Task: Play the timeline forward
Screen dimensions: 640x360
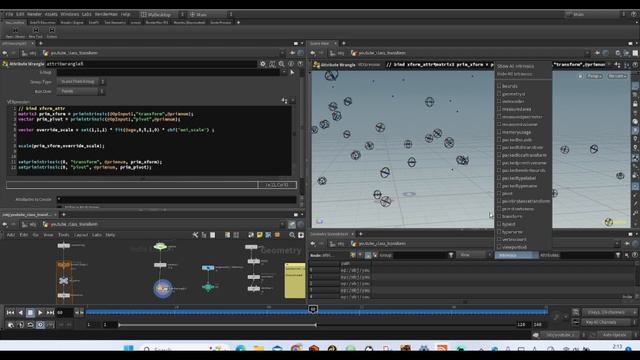Action: (x=40, y=313)
